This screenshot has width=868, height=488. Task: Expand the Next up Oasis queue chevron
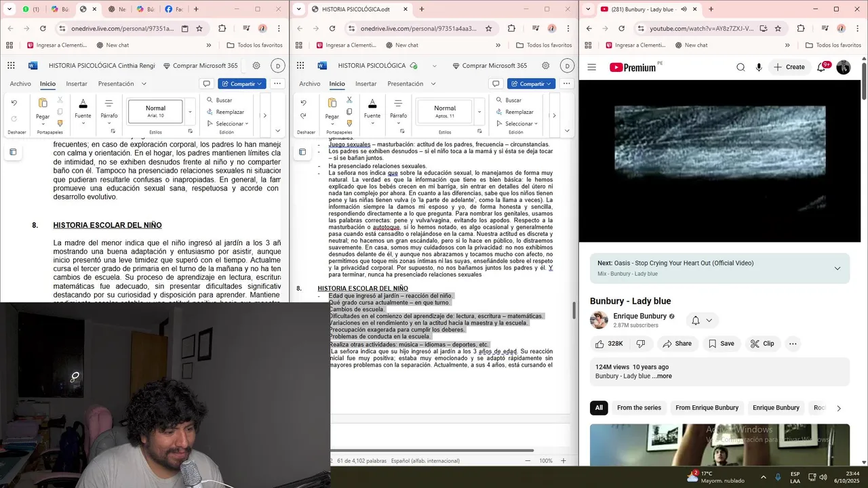[x=837, y=268]
